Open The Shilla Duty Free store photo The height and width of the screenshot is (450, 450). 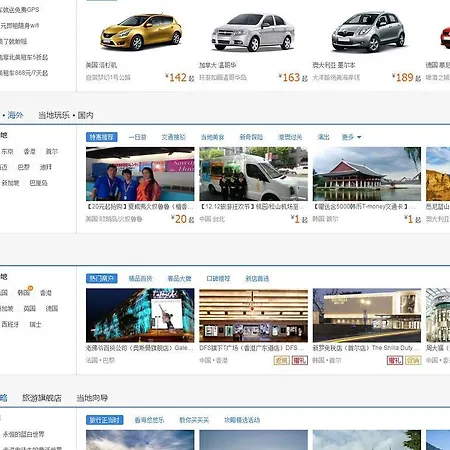(367, 315)
